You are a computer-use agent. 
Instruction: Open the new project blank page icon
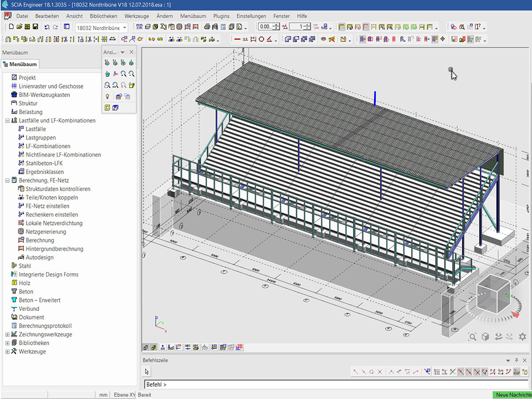coord(12,27)
